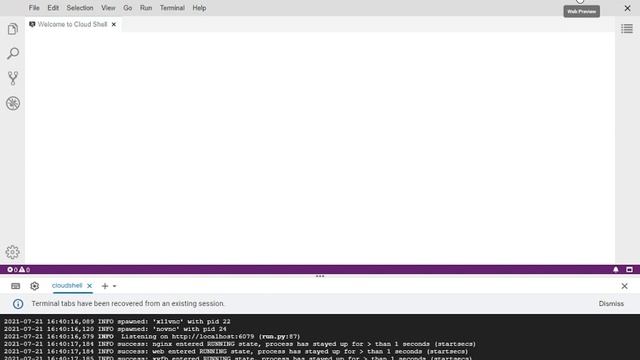Open the Search magnifier in sidebar
The height and width of the screenshot is (360, 640).
13,53
